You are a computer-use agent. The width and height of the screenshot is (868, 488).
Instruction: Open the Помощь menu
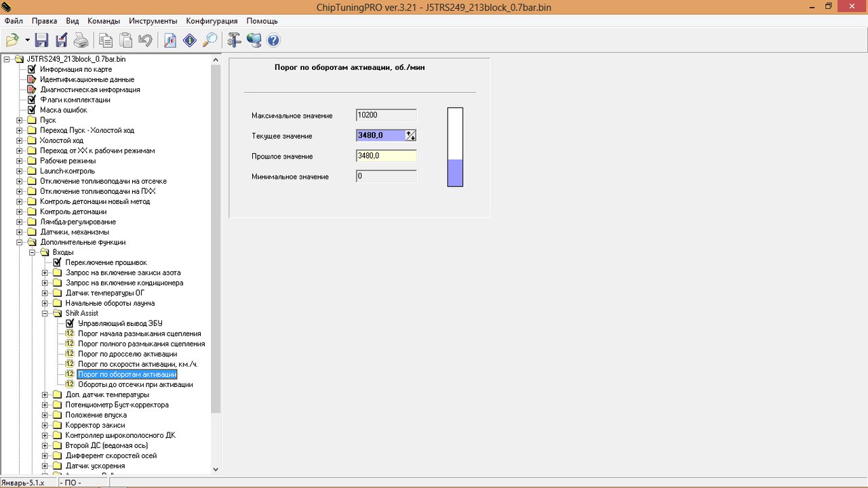pos(262,21)
